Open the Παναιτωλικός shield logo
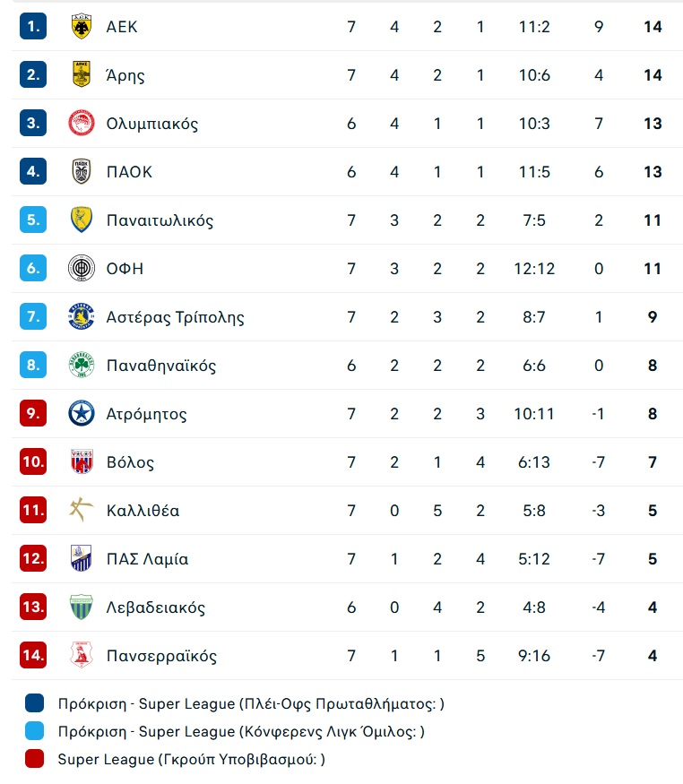Image resolution: width=683 pixels, height=784 pixels. (x=81, y=220)
